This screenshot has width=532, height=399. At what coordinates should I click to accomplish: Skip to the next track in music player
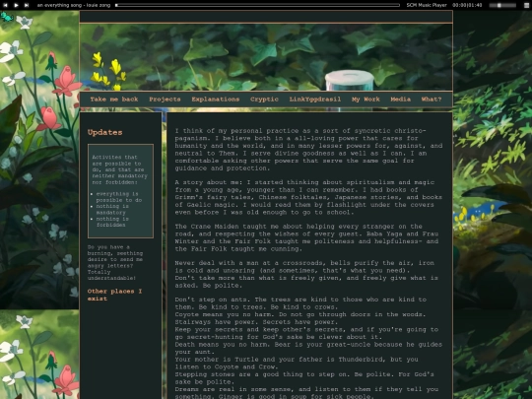[x=27, y=5]
